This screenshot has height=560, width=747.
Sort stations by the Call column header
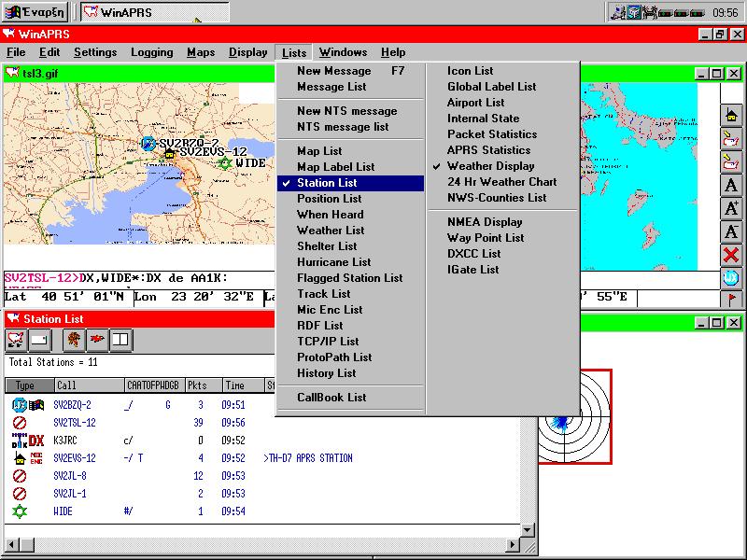(89, 385)
